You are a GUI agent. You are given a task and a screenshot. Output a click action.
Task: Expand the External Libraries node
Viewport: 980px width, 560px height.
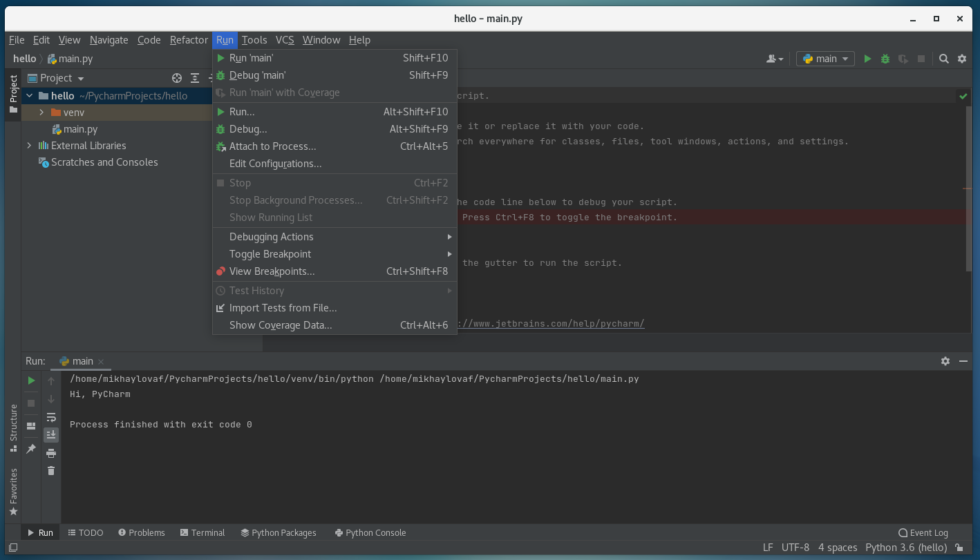29,146
